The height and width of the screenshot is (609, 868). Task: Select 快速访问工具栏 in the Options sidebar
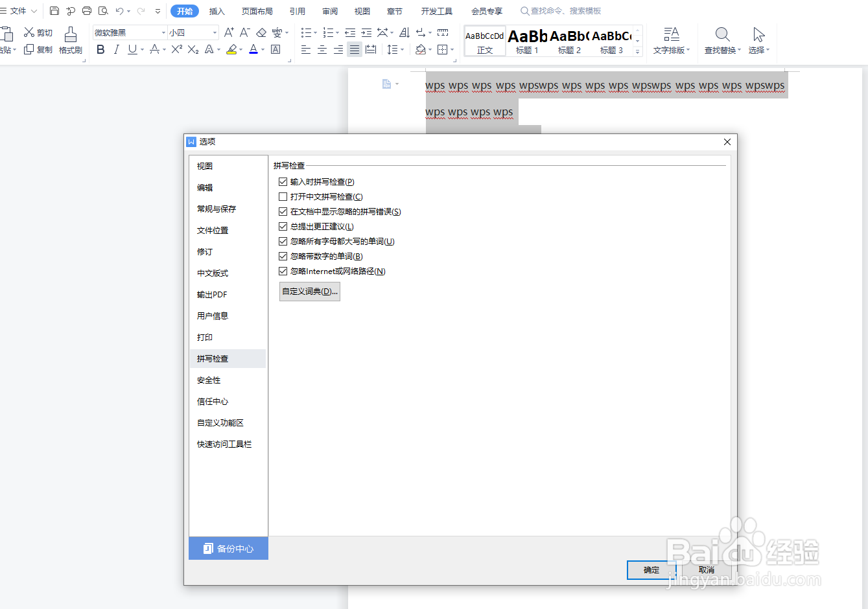[x=228, y=444]
